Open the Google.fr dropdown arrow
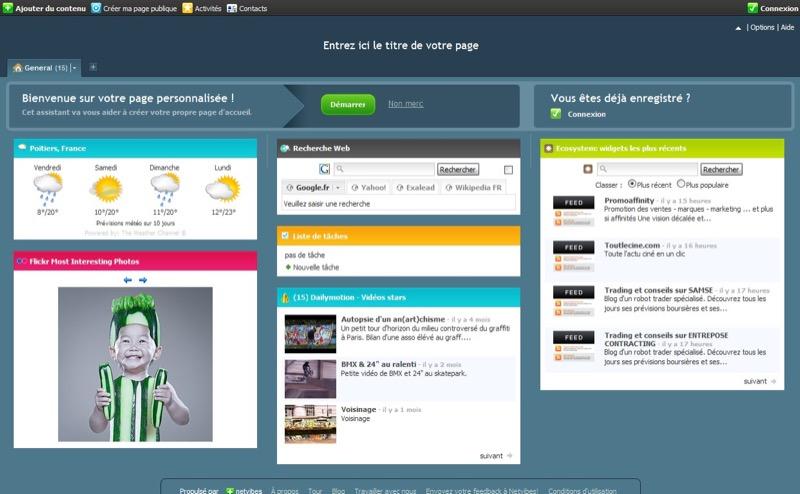Image resolution: width=800 pixels, height=494 pixels. click(338, 188)
